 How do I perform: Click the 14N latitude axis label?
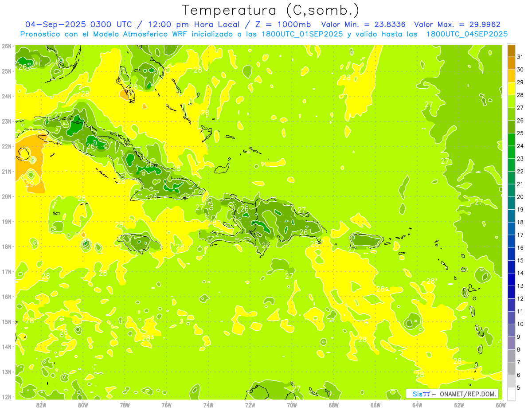pyautogui.click(x=7, y=347)
